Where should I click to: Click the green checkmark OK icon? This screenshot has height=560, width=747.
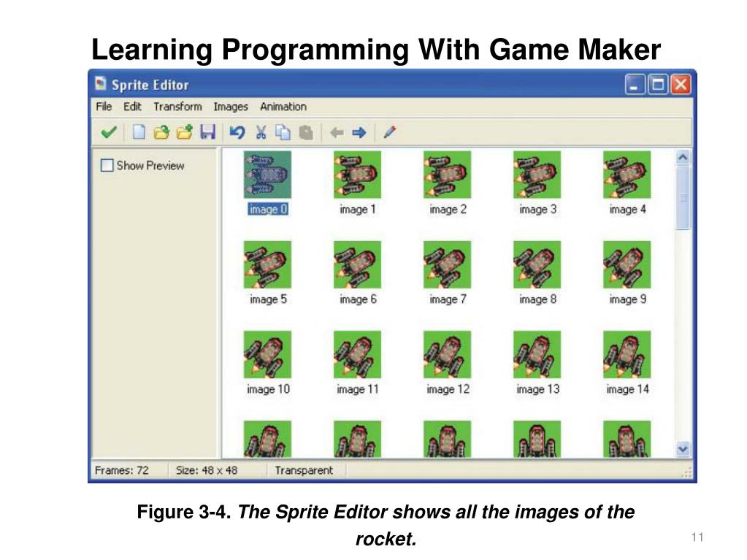pyautogui.click(x=109, y=132)
